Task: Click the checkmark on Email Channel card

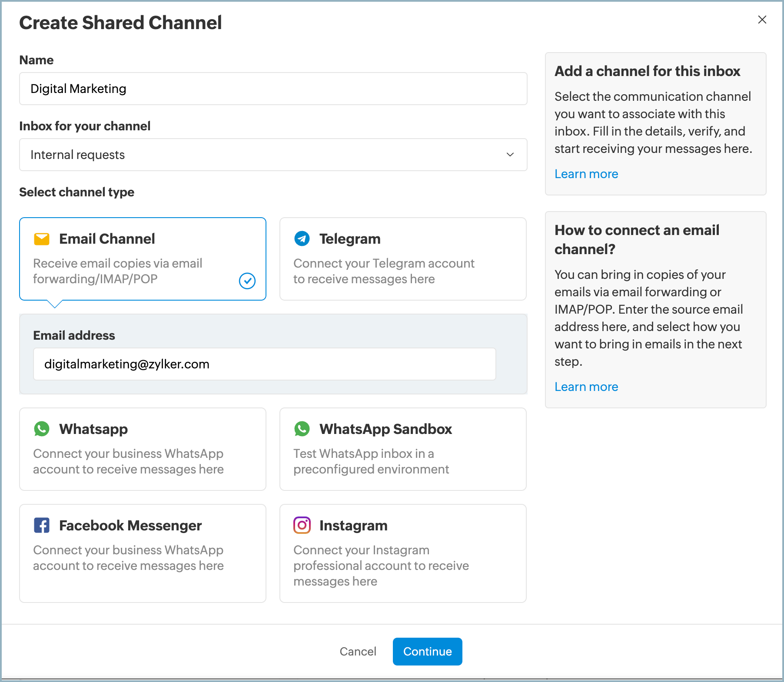Action: click(247, 281)
